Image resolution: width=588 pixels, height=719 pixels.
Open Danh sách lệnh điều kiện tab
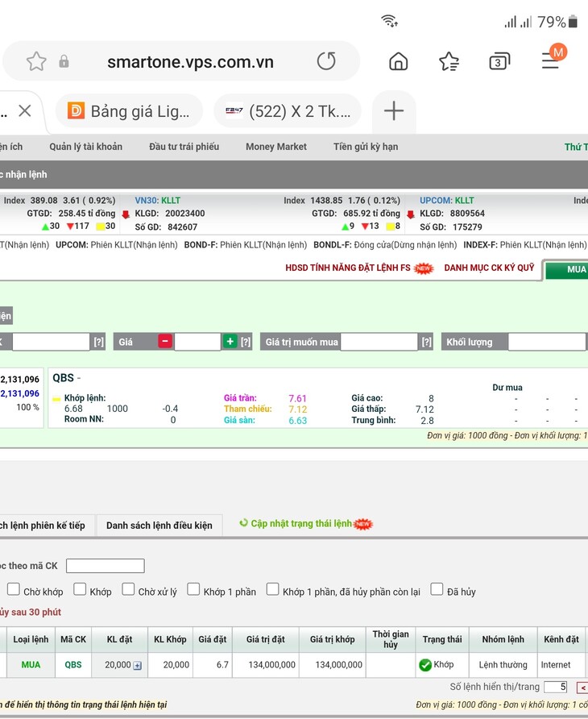[x=159, y=526]
